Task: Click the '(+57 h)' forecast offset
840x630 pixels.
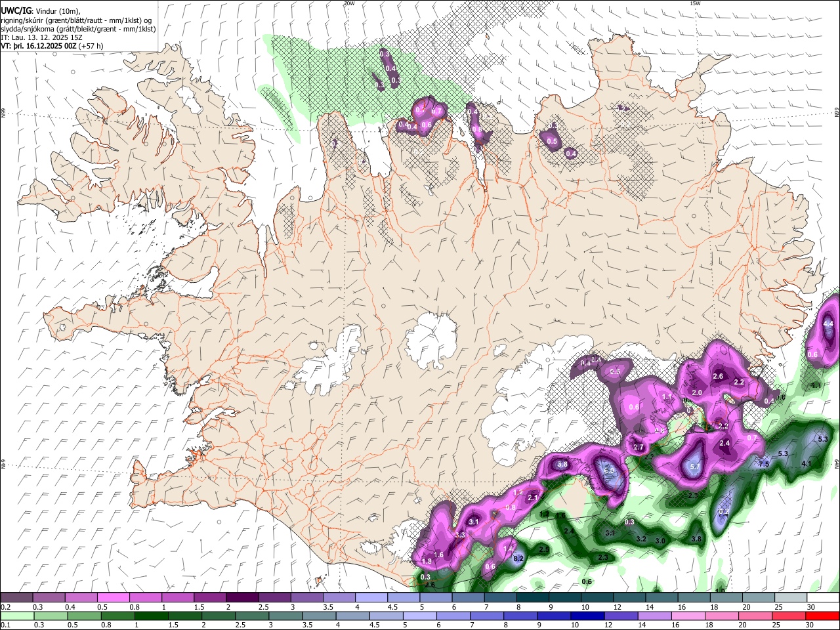Action: coord(91,46)
